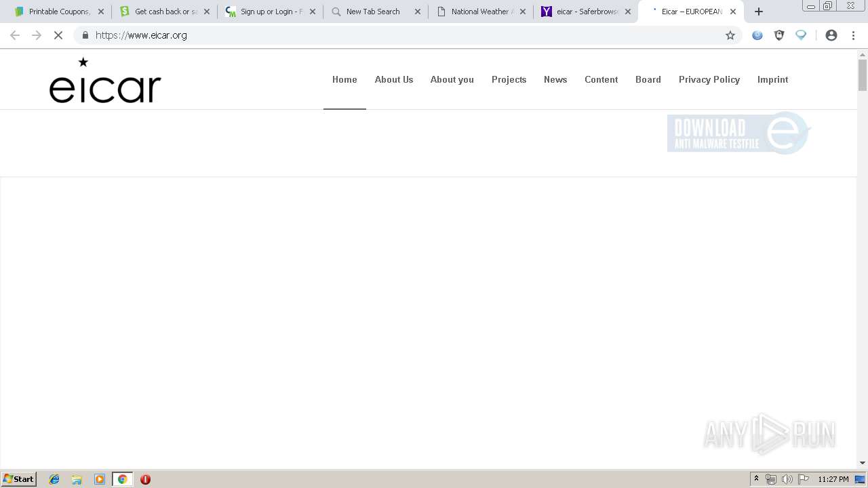
Task: Switch to the Sign up or Login tab
Action: click(x=270, y=12)
